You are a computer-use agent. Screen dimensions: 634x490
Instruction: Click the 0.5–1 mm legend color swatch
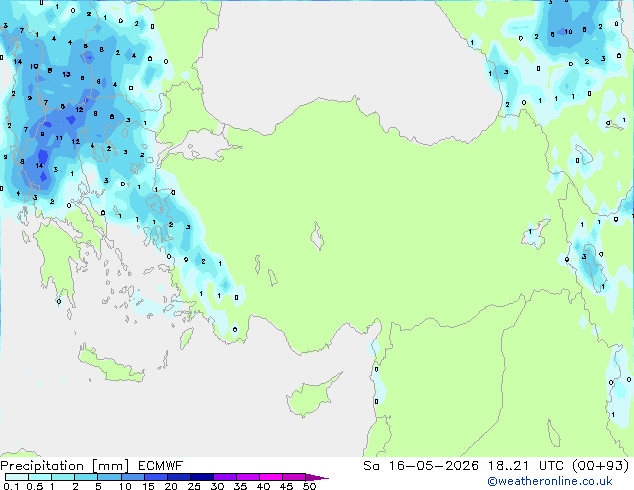click(40, 477)
